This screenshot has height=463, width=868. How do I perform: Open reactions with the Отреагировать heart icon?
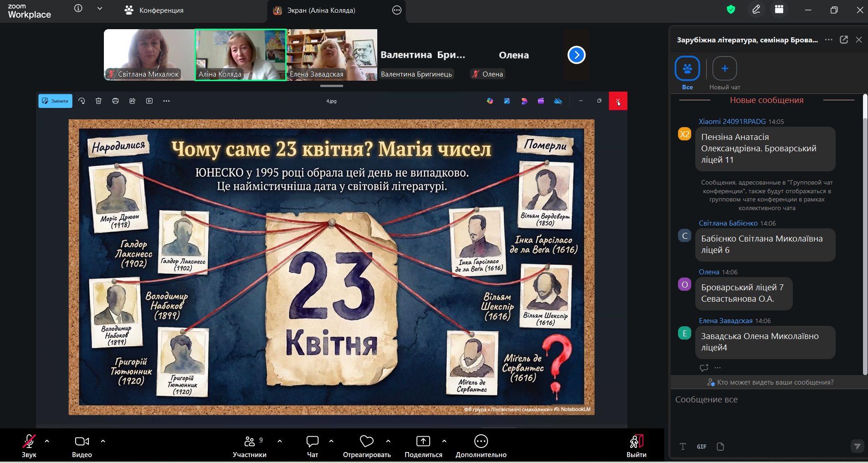[x=367, y=445]
